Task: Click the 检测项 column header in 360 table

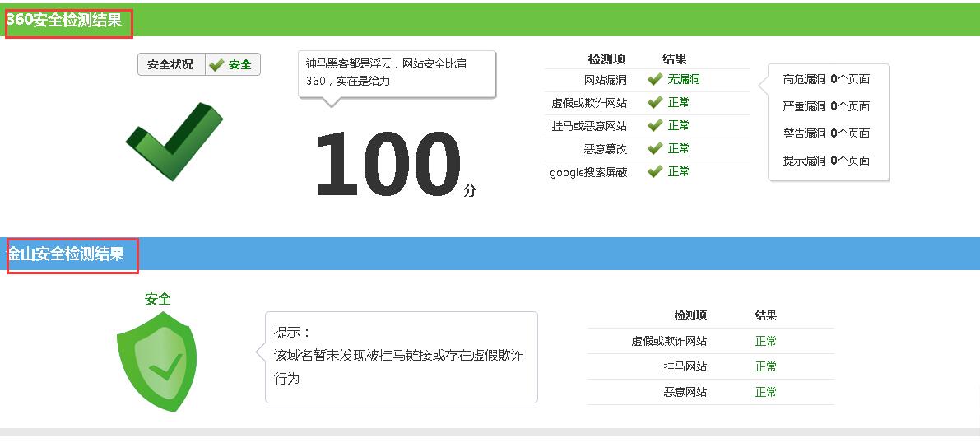Action: click(x=606, y=59)
